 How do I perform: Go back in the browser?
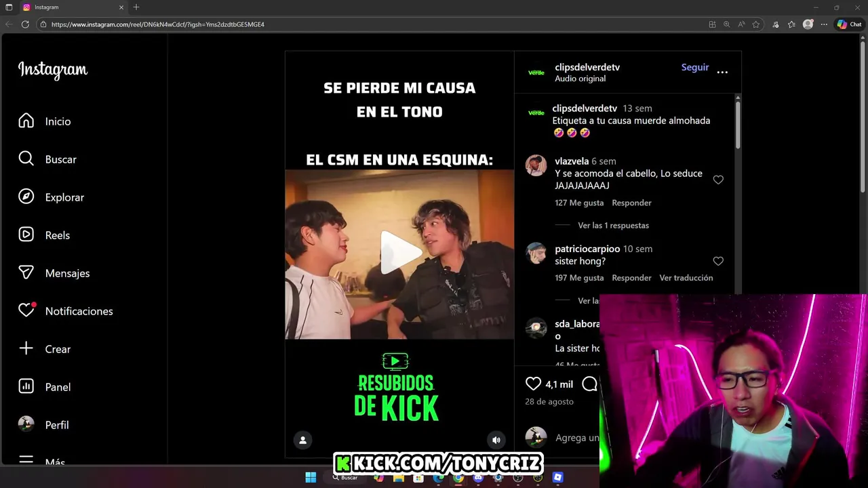click(x=9, y=24)
